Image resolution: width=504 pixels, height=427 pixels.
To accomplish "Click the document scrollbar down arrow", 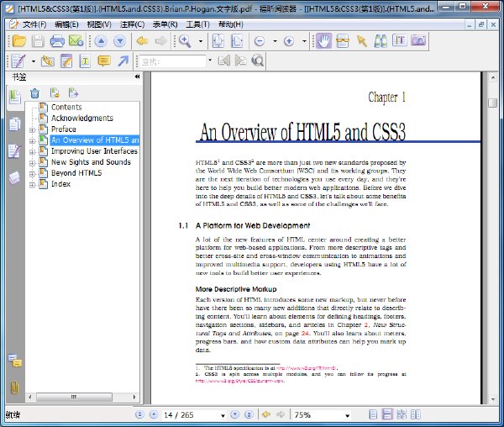I will tap(493, 399).
